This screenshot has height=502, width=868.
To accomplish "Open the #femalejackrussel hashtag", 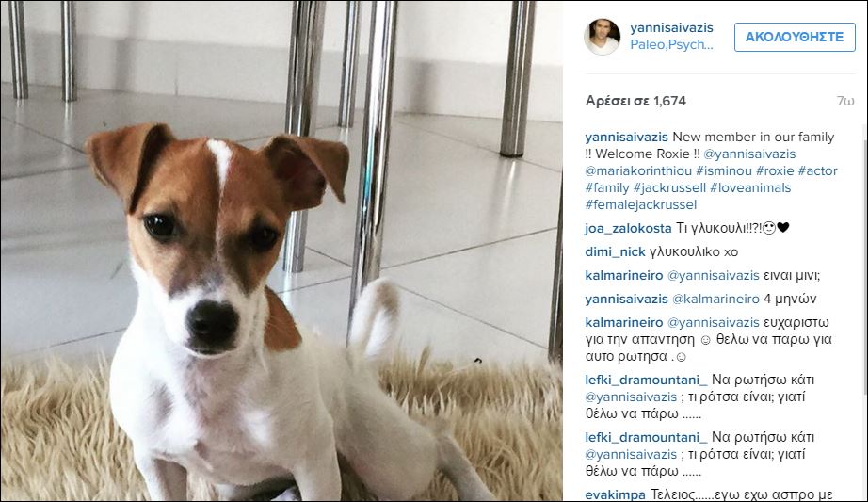I will click(x=640, y=205).
